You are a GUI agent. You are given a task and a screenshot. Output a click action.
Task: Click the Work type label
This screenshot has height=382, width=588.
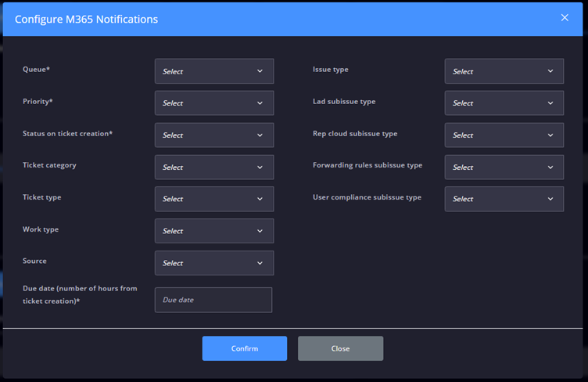click(41, 229)
